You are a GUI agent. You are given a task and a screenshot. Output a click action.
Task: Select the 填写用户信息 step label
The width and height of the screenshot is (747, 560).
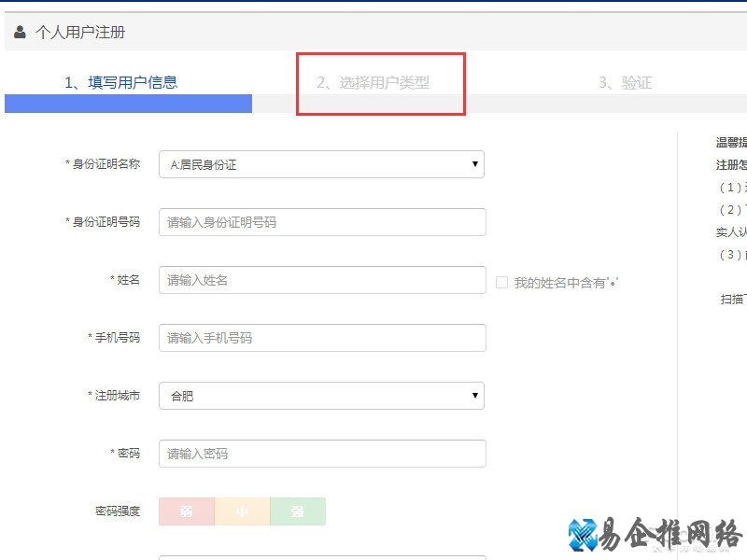pos(124,82)
